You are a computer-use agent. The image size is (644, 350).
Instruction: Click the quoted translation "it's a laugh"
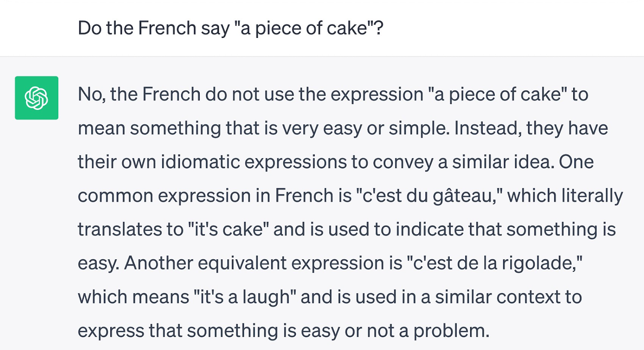click(245, 297)
